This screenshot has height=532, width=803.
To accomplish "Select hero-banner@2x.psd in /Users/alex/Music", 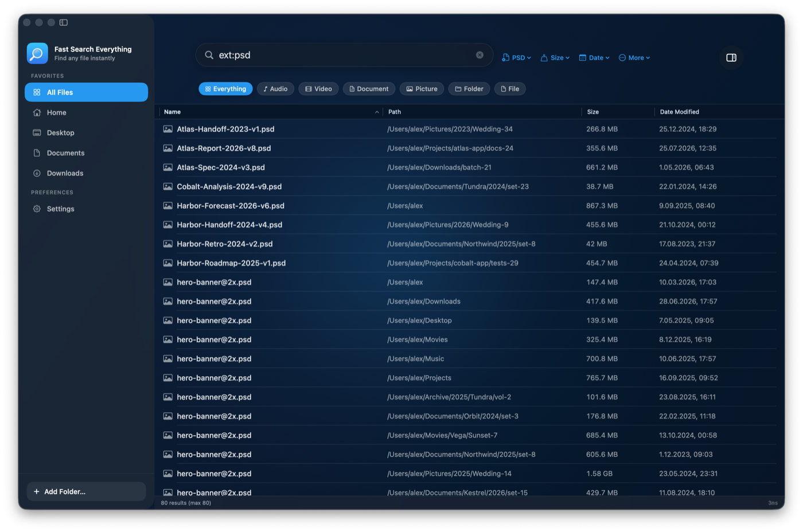I will click(x=214, y=359).
